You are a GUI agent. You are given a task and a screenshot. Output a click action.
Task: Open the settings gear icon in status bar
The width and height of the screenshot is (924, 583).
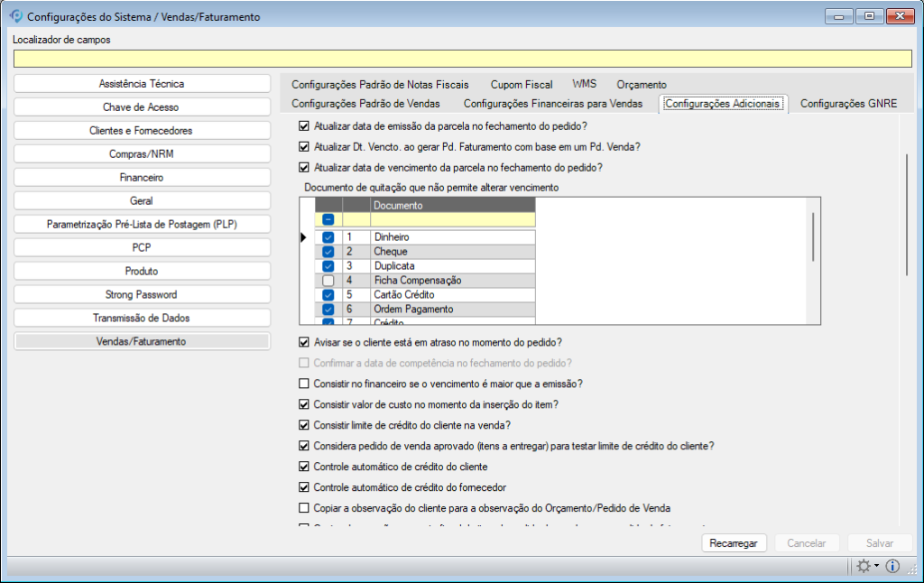864,566
